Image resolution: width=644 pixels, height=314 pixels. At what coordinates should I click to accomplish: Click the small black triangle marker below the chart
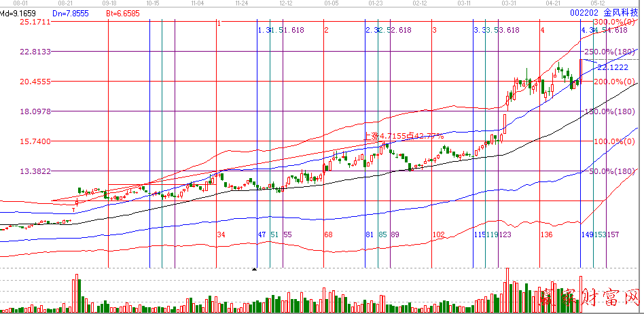click(254, 269)
